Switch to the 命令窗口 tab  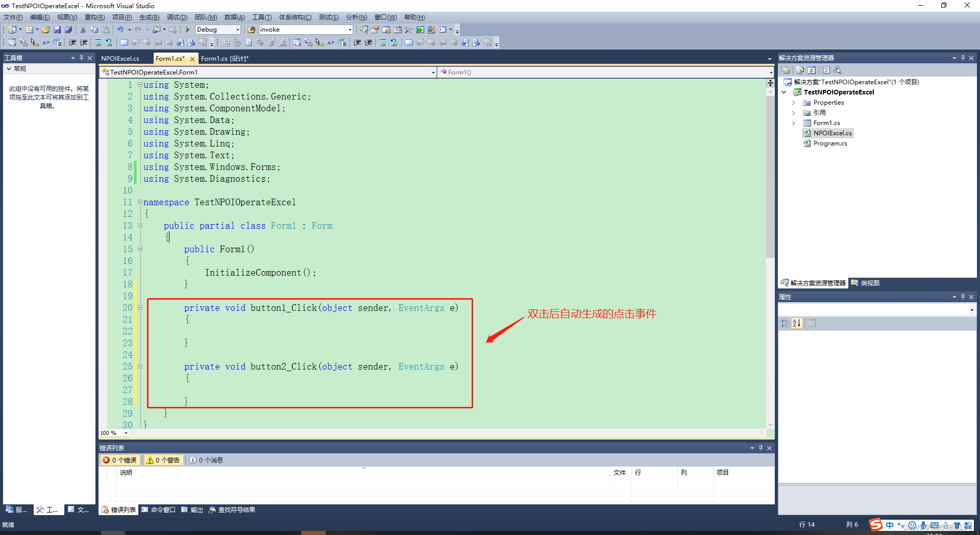(158, 509)
